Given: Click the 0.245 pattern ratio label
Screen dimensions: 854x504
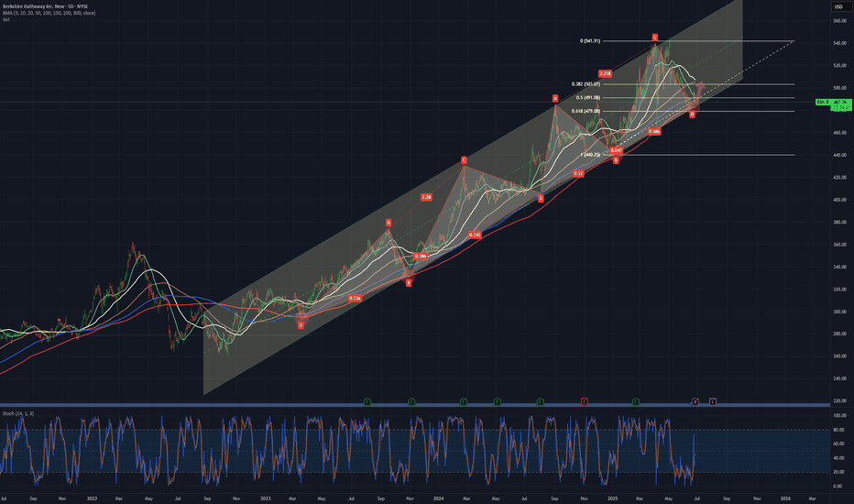Looking at the screenshot, I should [x=475, y=235].
